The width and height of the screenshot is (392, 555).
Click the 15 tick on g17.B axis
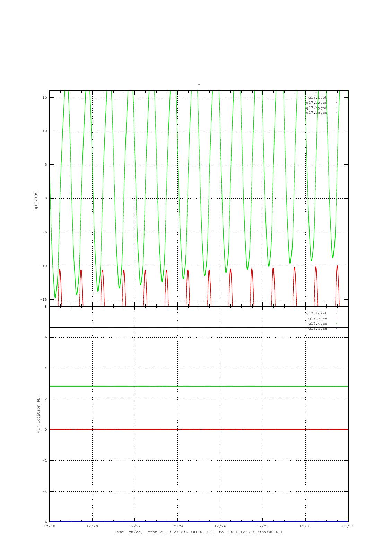(45, 97)
